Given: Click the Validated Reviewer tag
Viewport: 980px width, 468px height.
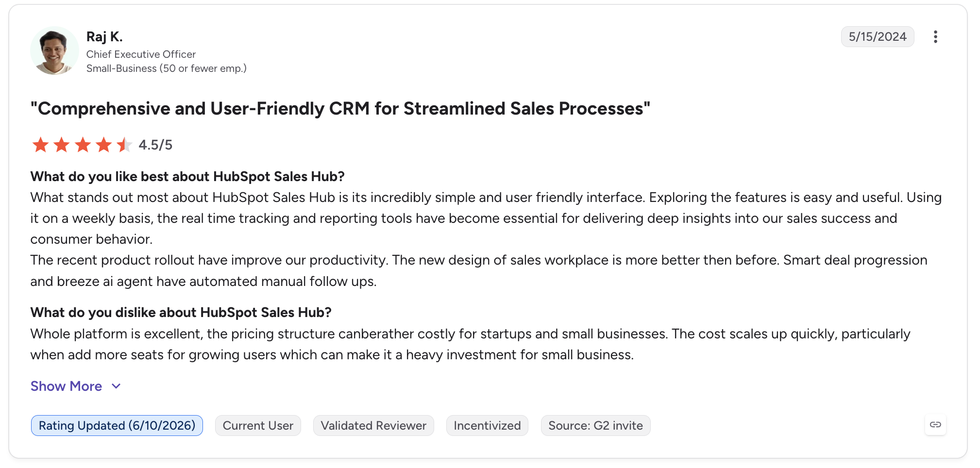Looking at the screenshot, I should click(x=373, y=425).
